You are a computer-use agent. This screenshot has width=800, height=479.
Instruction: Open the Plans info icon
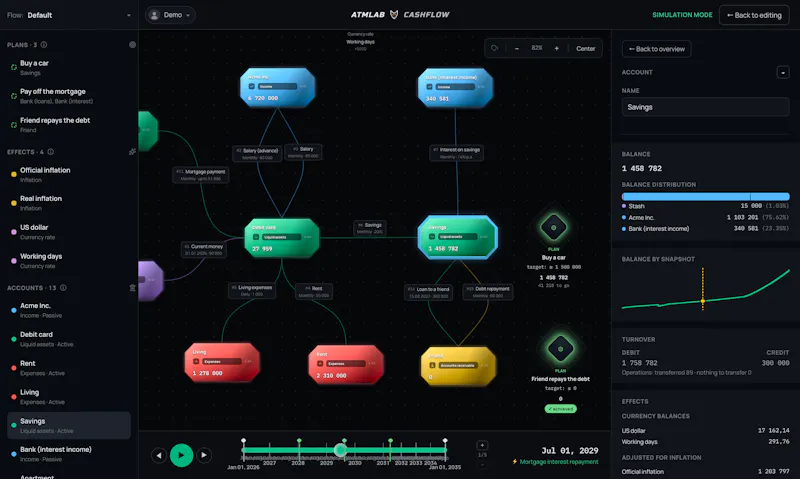tap(44, 45)
